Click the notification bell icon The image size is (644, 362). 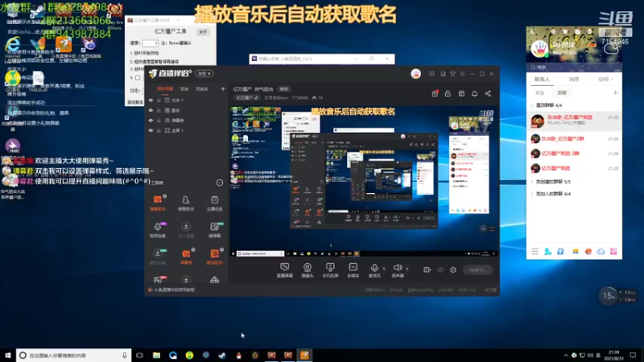click(474, 93)
